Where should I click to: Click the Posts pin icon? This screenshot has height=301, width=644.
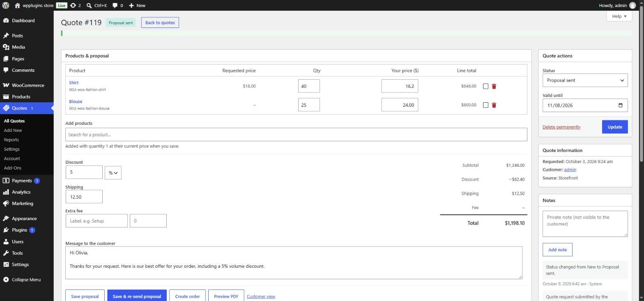pyautogui.click(x=6, y=36)
